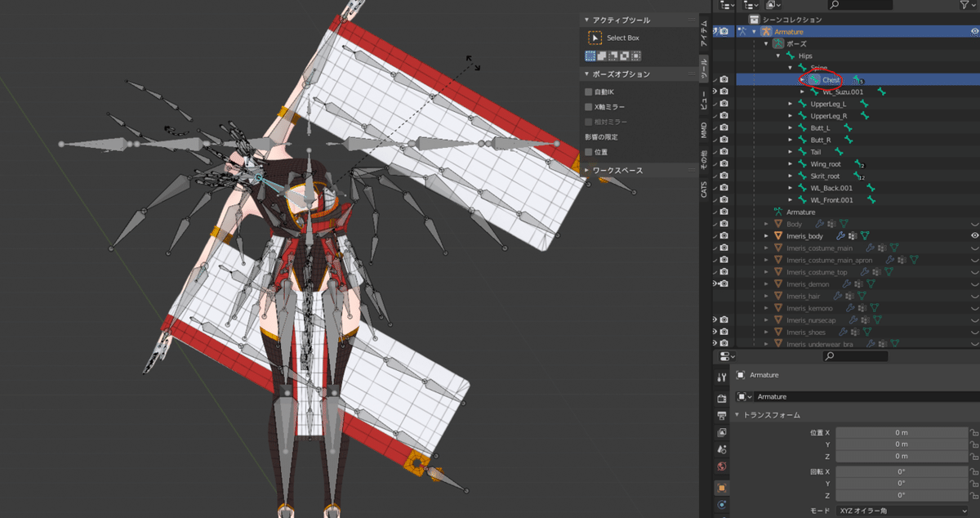Screen dimensions: 980x518
Task: Click the render camera icon on UpperLeg_L row
Action: [x=724, y=104]
